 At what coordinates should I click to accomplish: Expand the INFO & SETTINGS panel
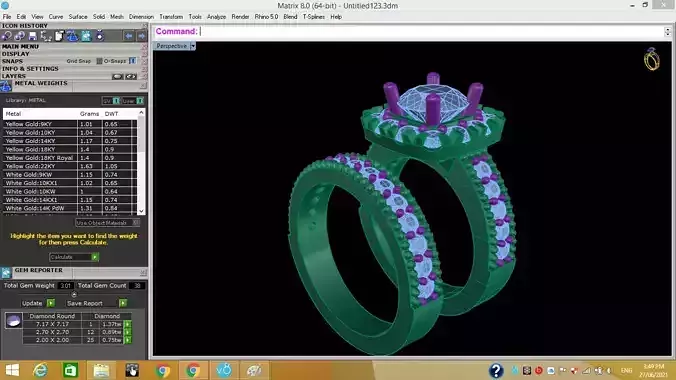coord(30,69)
